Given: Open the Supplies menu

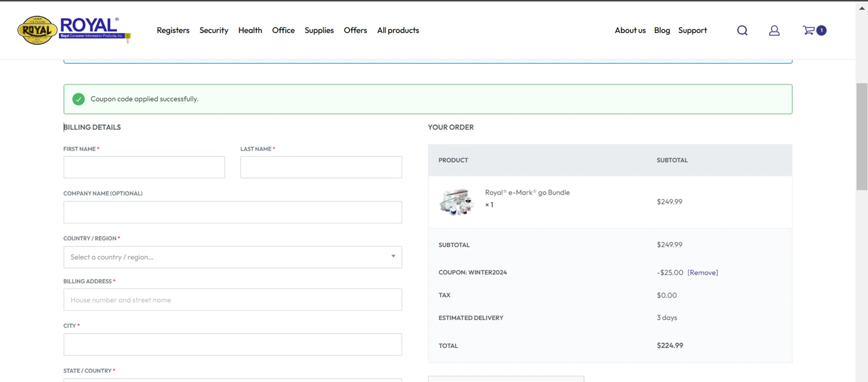Looking at the screenshot, I should pos(319,30).
